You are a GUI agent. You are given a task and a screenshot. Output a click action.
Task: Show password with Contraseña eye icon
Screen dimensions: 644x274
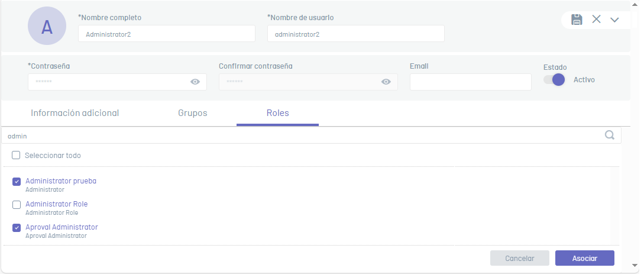(195, 82)
